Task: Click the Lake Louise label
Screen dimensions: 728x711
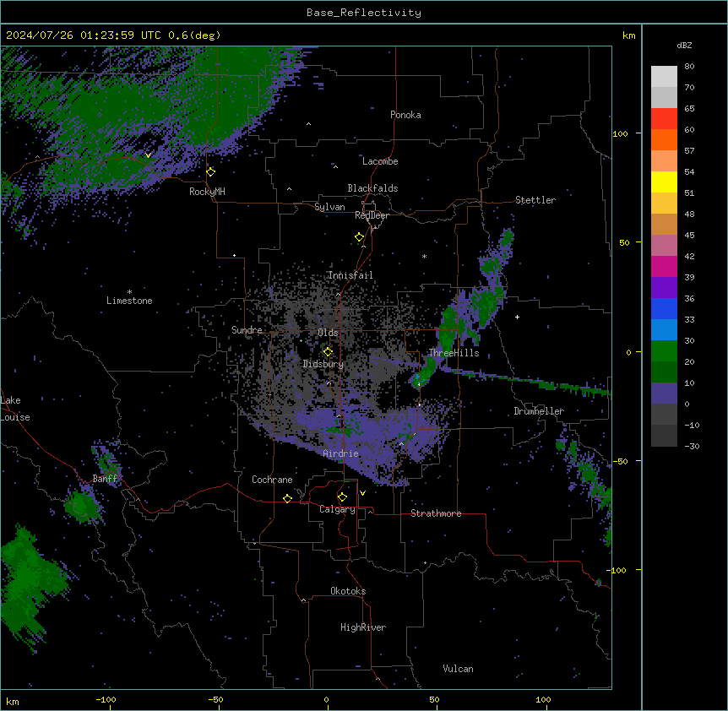Action: tap(15, 409)
